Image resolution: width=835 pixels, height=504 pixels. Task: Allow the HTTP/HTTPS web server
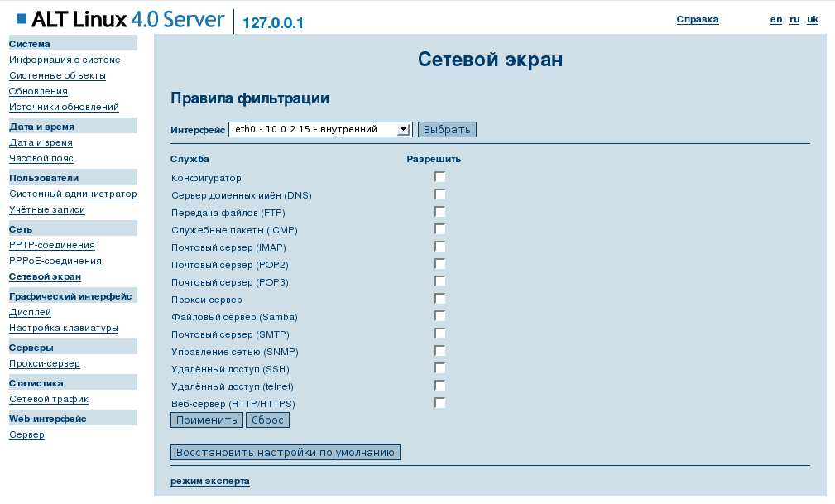[440, 402]
